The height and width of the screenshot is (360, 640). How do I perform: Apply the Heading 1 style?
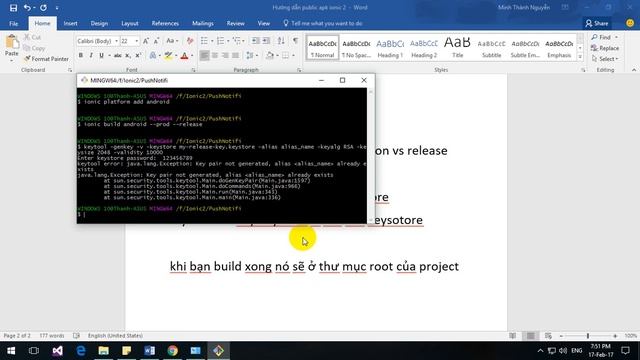(x=390, y=48)
